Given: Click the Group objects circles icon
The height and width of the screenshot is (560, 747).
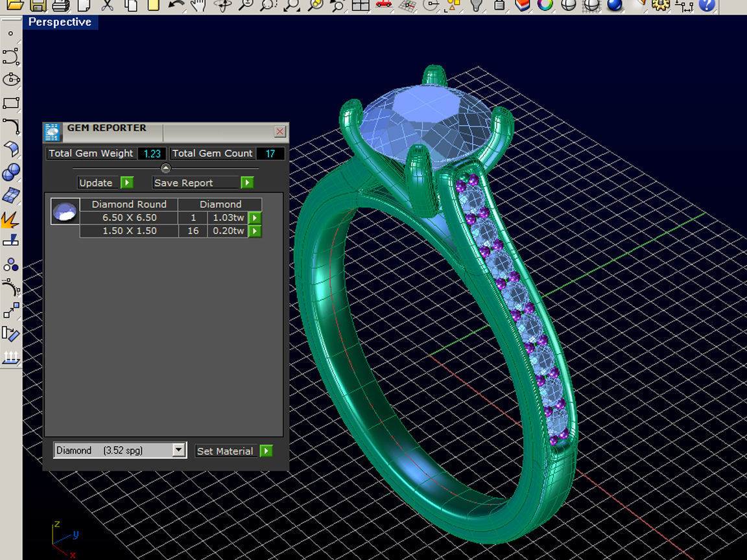Looking at the screenshot, I should [x=10, y=264].
